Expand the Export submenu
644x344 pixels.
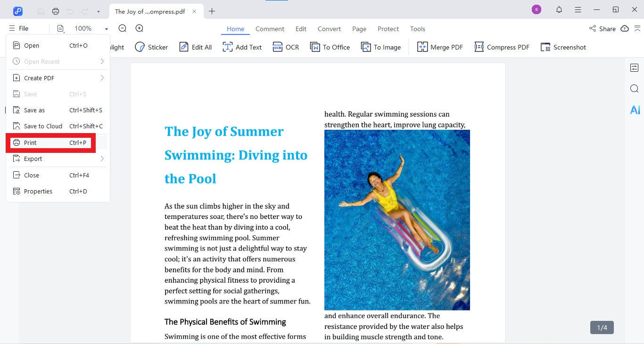pos(58,159)
